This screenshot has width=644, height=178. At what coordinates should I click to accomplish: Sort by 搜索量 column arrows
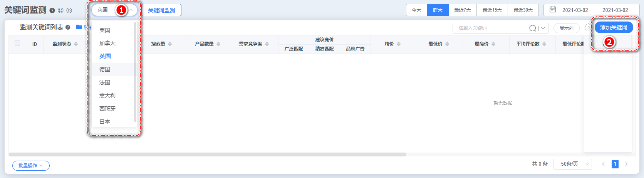170,44
